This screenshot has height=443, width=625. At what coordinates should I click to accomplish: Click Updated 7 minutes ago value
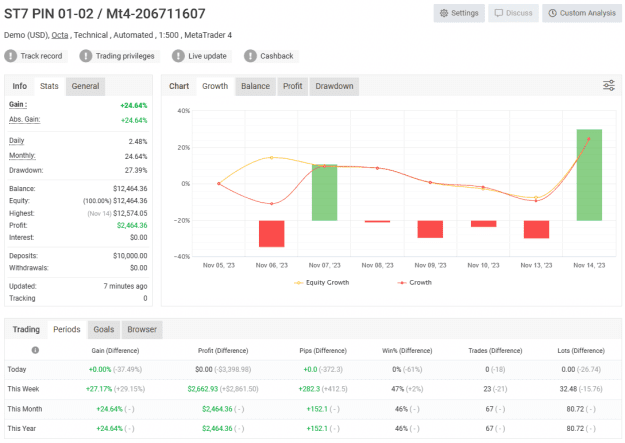125,286
